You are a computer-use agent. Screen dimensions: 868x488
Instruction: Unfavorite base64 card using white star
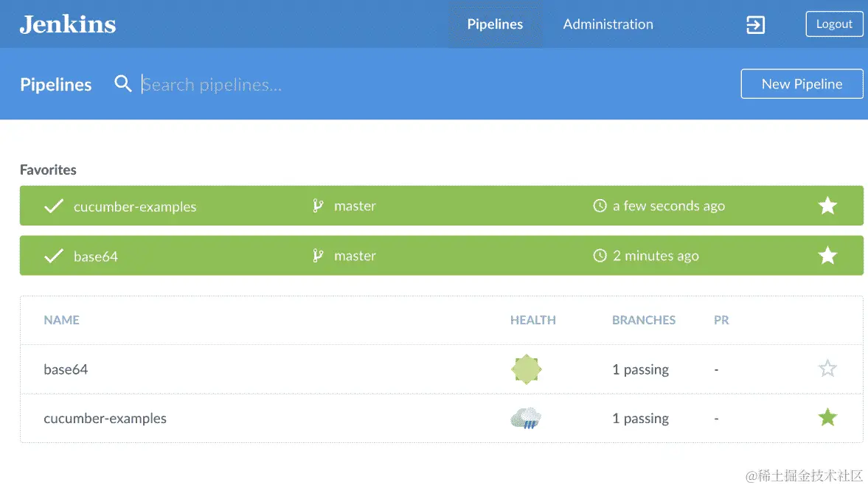pyautogui.click(x=827, y=256)
